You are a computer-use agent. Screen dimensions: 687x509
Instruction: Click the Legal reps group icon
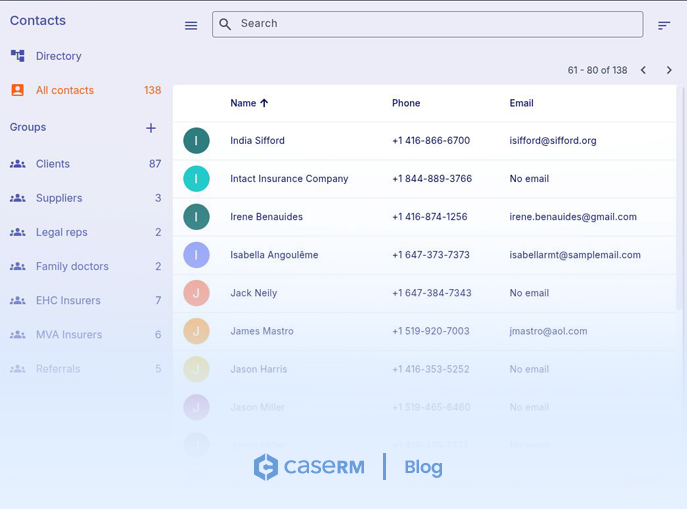coord(18,232)
